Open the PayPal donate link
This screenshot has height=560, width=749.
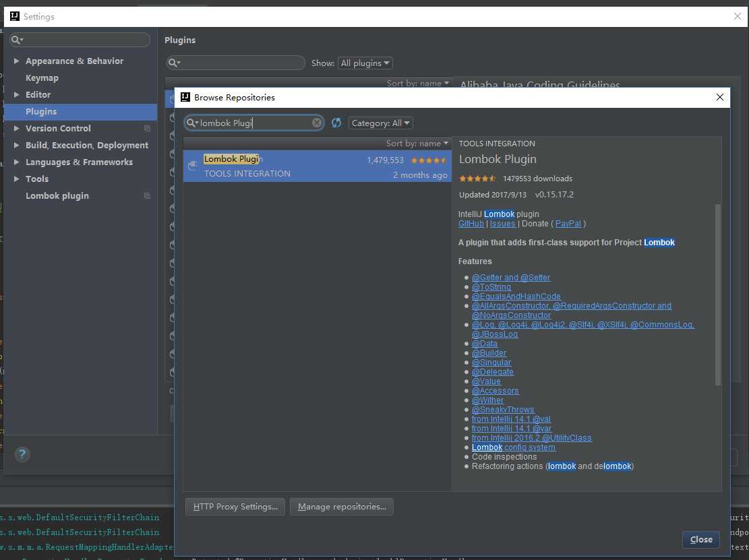pos(568,224)
